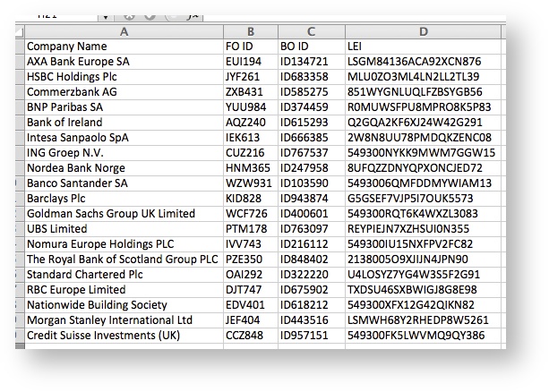549x392 pixels.
Task: Click FO ID cell 'EUI194'
Action: click(251, 62)
